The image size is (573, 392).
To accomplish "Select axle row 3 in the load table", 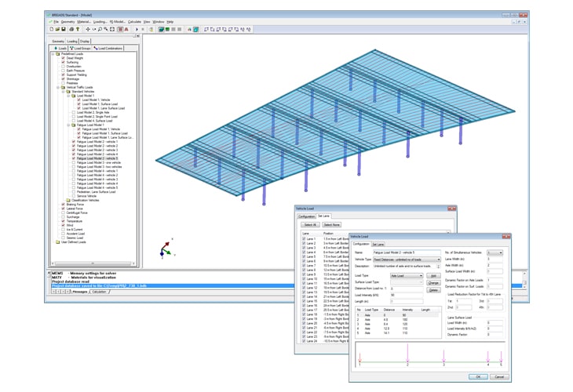I will tap(398, 324).
